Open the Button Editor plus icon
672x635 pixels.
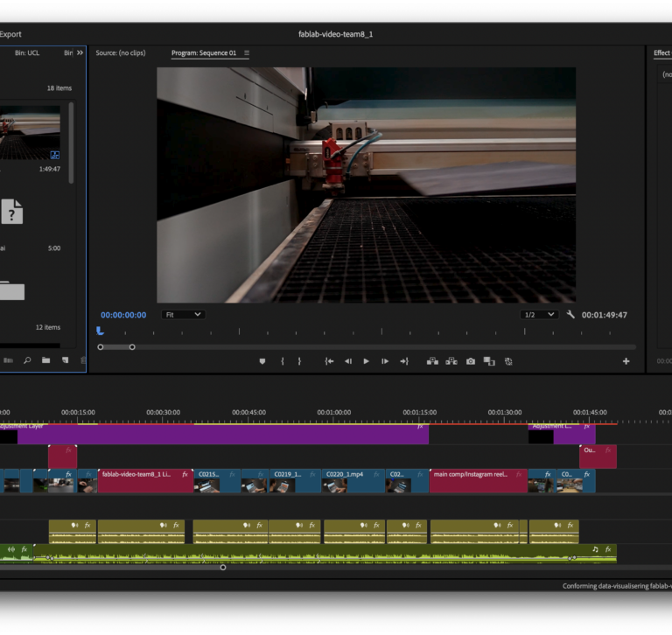click(x=626, y=361)
